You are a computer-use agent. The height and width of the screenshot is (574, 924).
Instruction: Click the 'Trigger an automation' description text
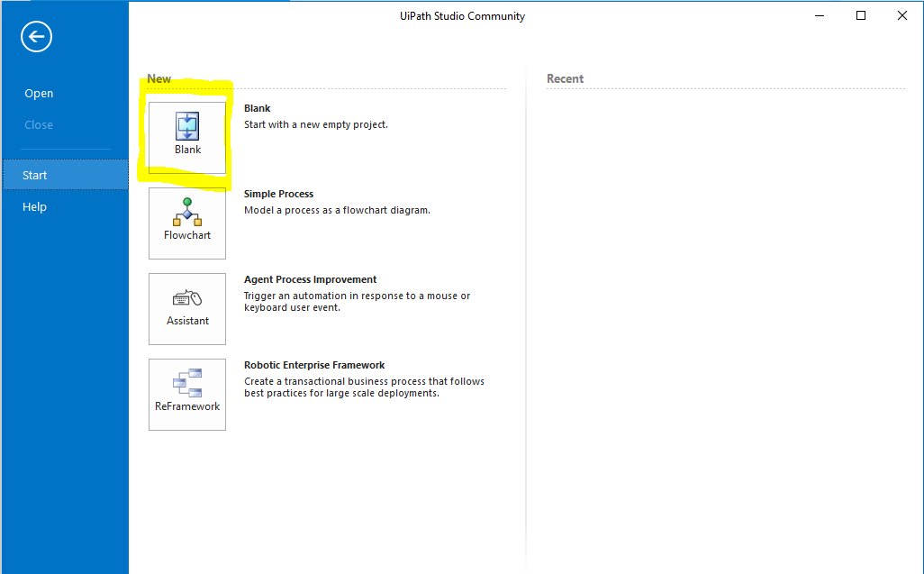click(358, 301)
